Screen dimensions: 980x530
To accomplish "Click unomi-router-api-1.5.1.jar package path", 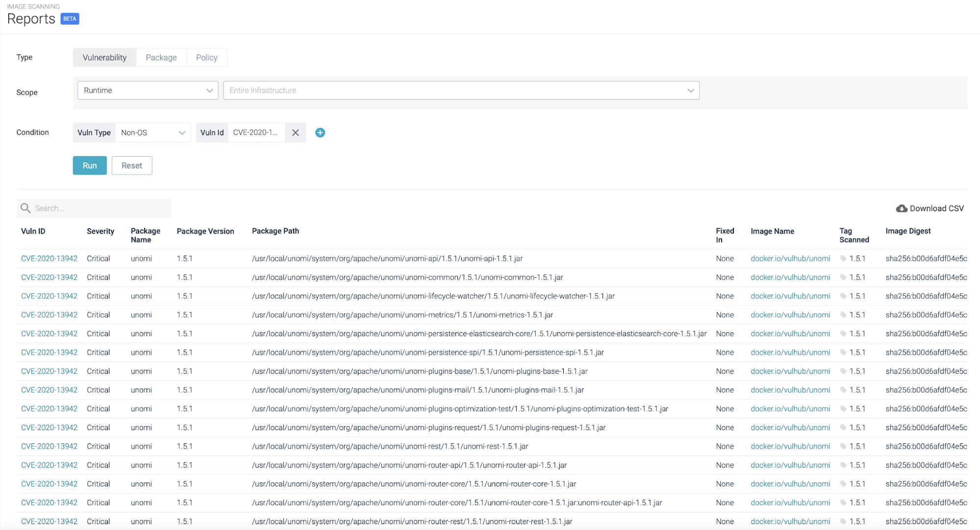I will point(409,465).
